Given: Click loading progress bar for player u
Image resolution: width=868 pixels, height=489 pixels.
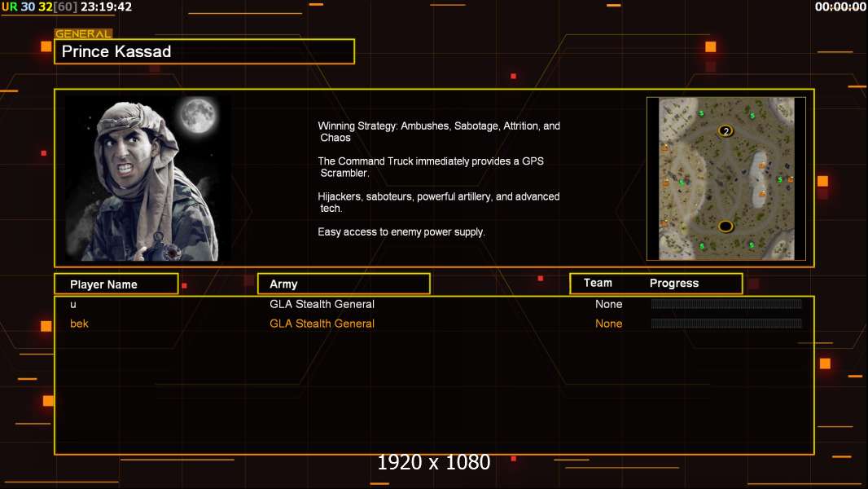Looking at the screenshot, I should pos(726,303).
